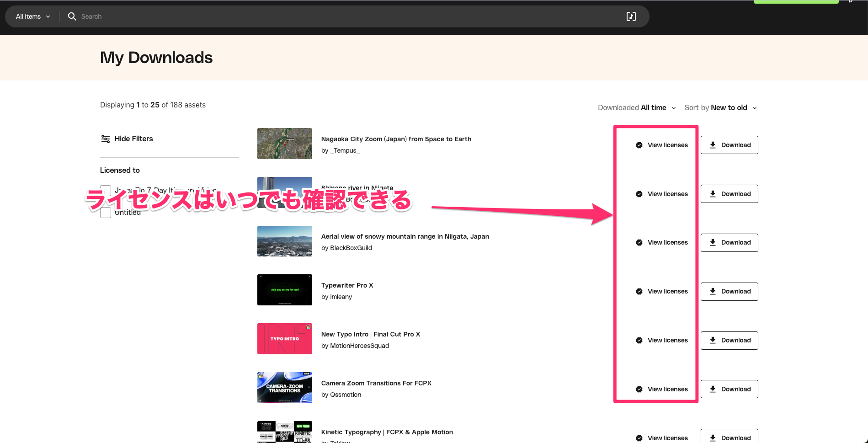Open View licenses for Typewriter Pro X
868x443 pixels.
coord(667,291)
